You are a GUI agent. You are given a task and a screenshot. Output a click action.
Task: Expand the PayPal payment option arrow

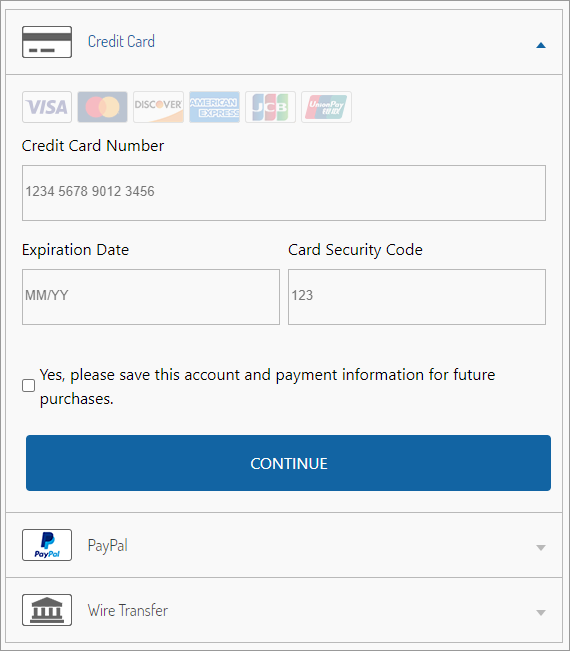click(x=541, y=548)
